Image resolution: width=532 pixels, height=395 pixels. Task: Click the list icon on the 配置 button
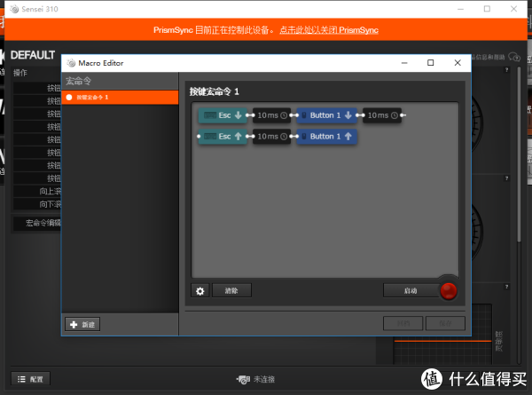[21, 379]
